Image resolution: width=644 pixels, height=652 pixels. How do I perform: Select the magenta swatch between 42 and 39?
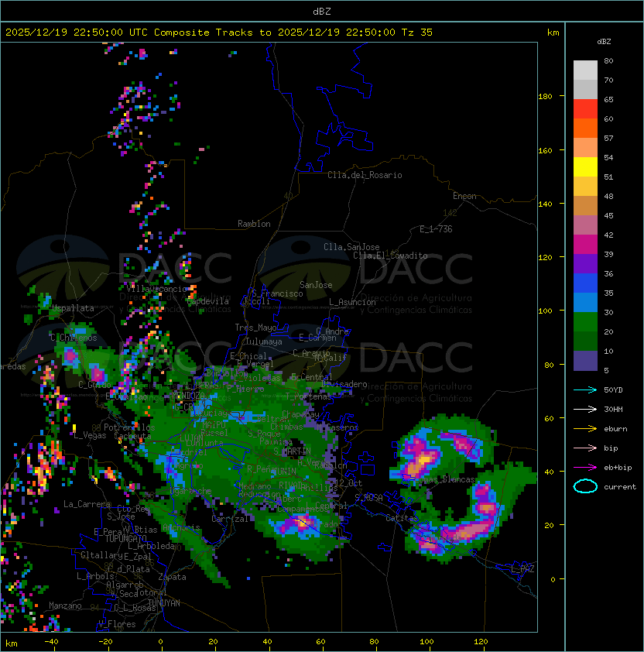(585, 245)
